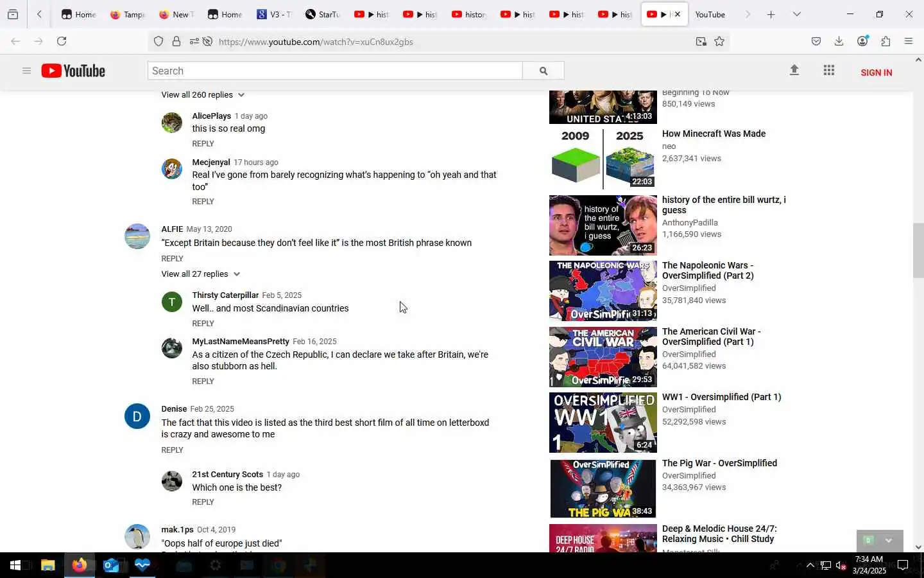The width and height of the screenshot is (924, 578).
Task: Expand View all 27 replies
Action: (x=200, y=274)
